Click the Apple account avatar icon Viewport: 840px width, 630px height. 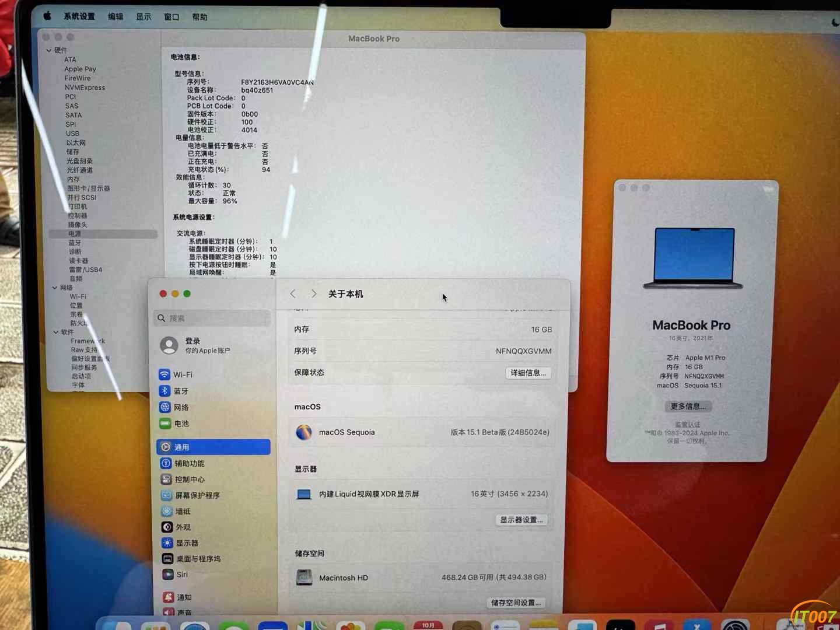coord(169,345)
